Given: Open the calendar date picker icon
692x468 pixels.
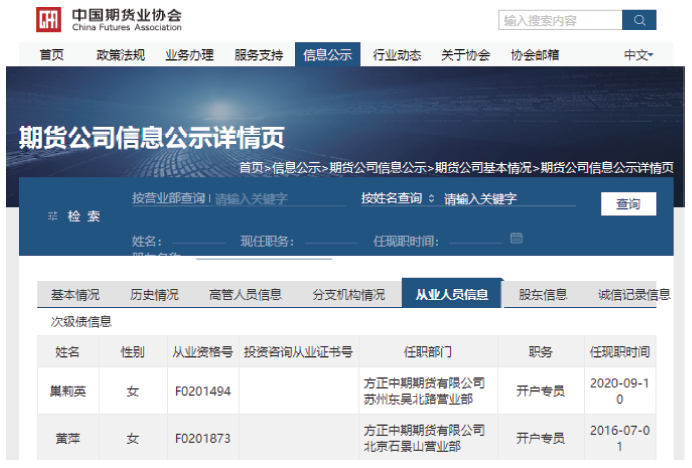Looking at the screenshot, I should coord(516,238).
